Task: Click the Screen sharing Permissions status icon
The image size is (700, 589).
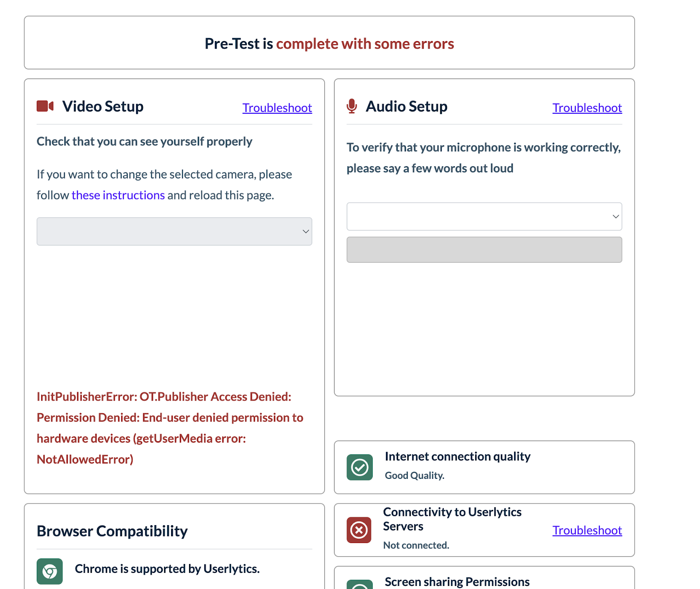Action: 359,586
